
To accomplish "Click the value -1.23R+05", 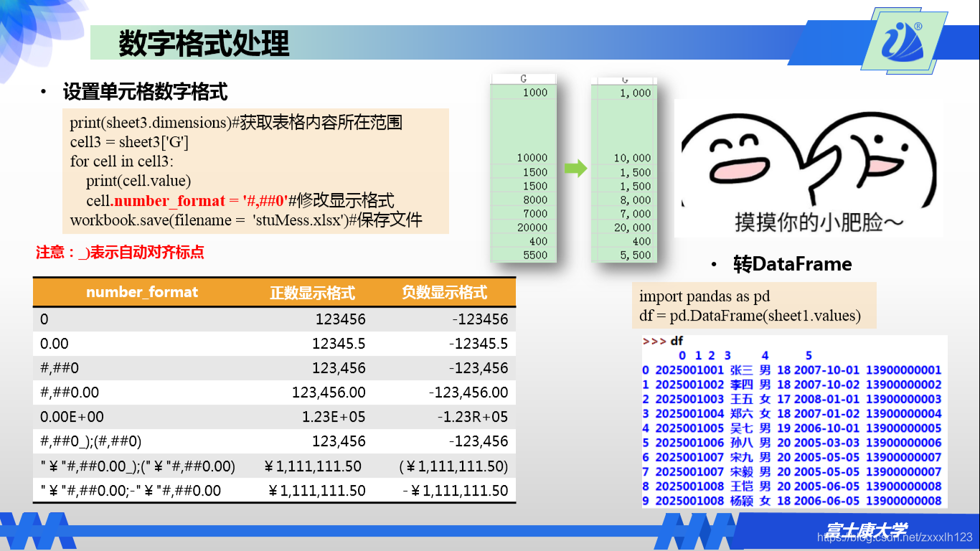I will click(x=473, y=417).
